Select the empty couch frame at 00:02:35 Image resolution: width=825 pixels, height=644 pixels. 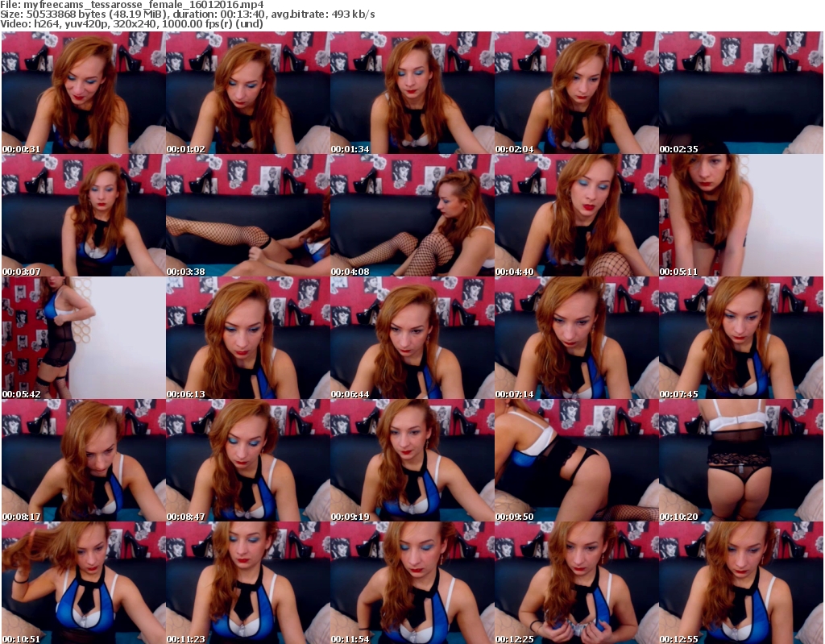coord(740,93)
